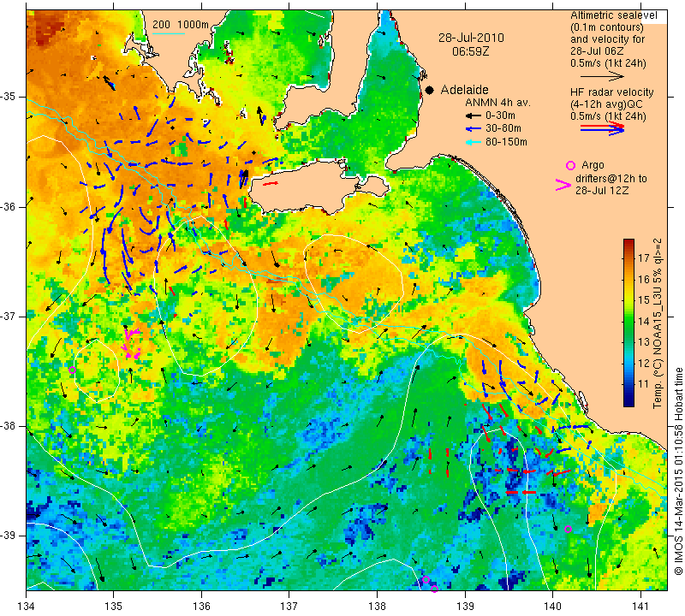
Task: Click the colorbar tick label 12
Action: pos(644,364)
